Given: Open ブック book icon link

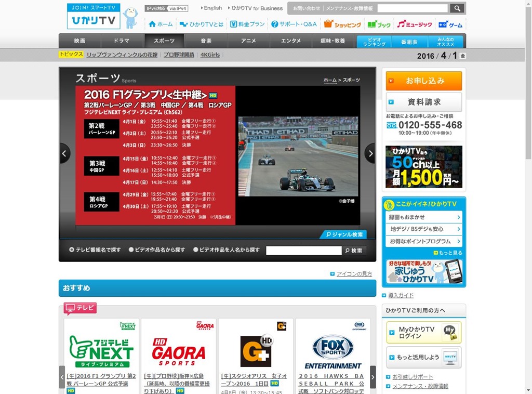Looking at the screenshot, I should pos(379,24).
